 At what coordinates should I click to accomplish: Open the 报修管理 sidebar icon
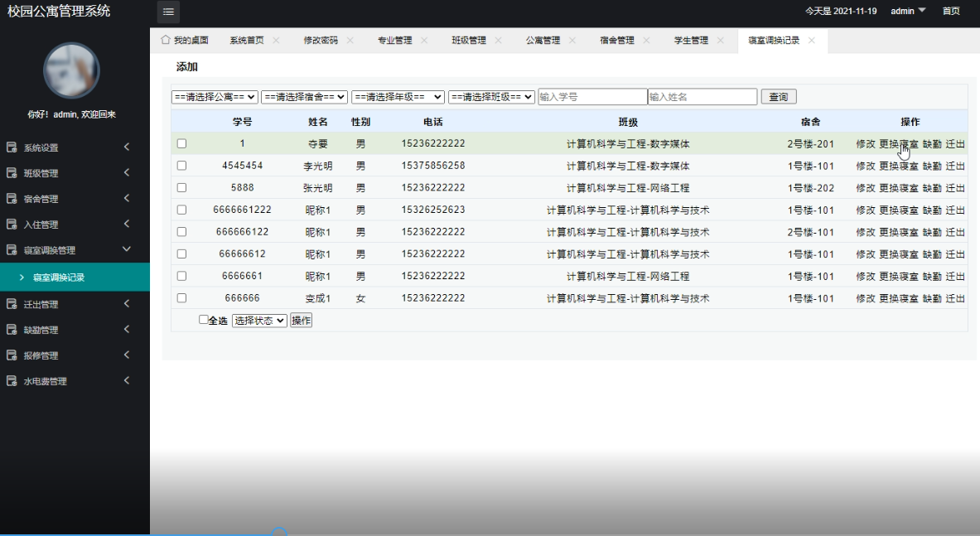pos(10,355)
